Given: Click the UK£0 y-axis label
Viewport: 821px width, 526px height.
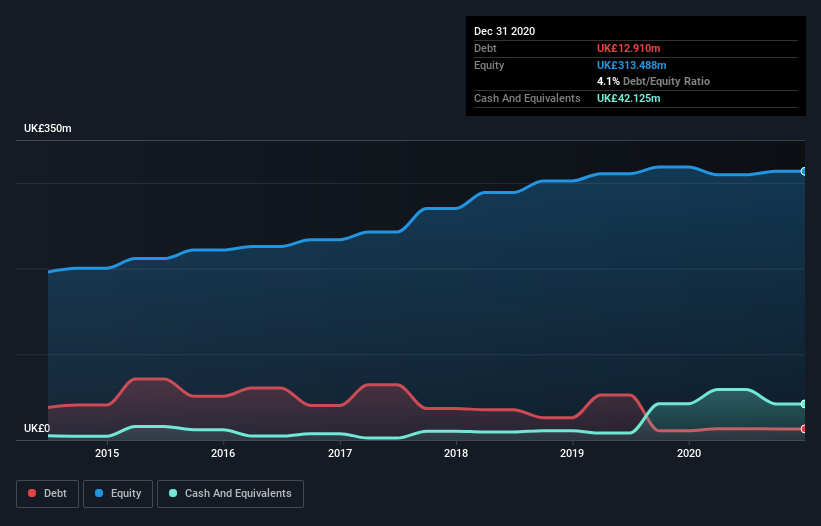Looking at the screenshot, I should click(x=37, y=428).
